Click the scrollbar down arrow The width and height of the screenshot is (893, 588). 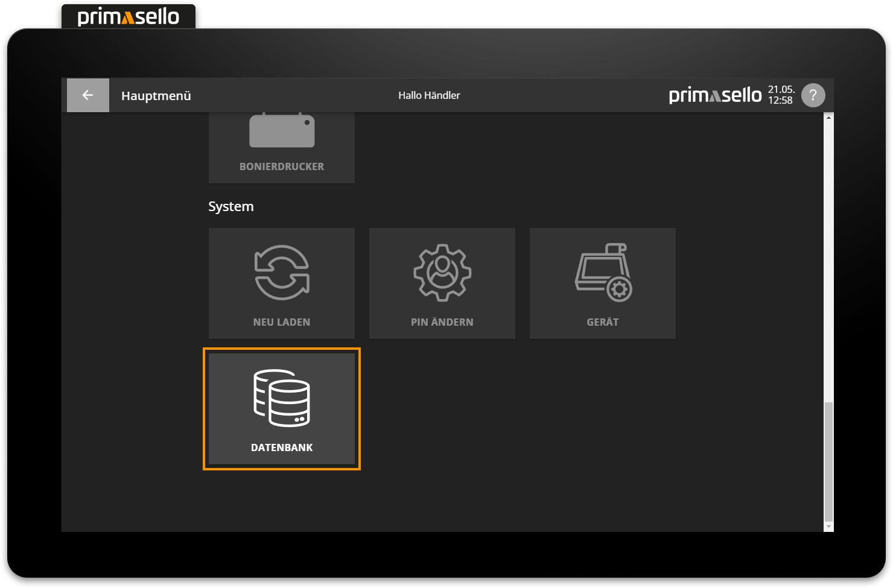tap(828, 526)
